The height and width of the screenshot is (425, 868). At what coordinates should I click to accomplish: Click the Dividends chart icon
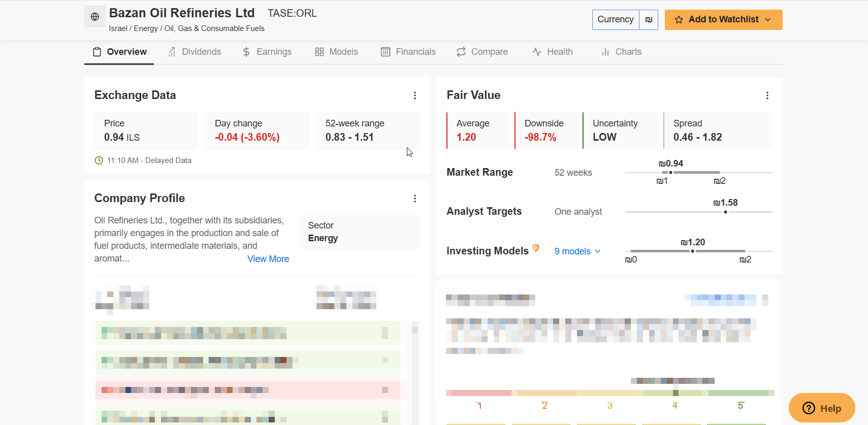point(172,52)
